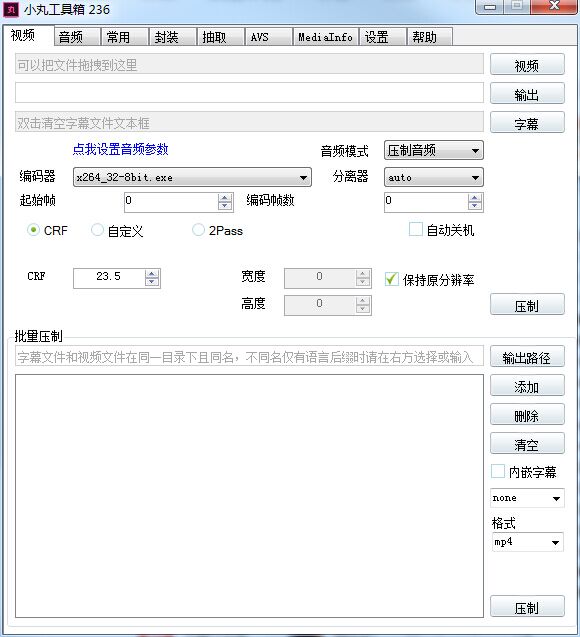Expand the 分离器 auto dropdown
Viewport: 580px width, 637px height.
pos(434,178)
